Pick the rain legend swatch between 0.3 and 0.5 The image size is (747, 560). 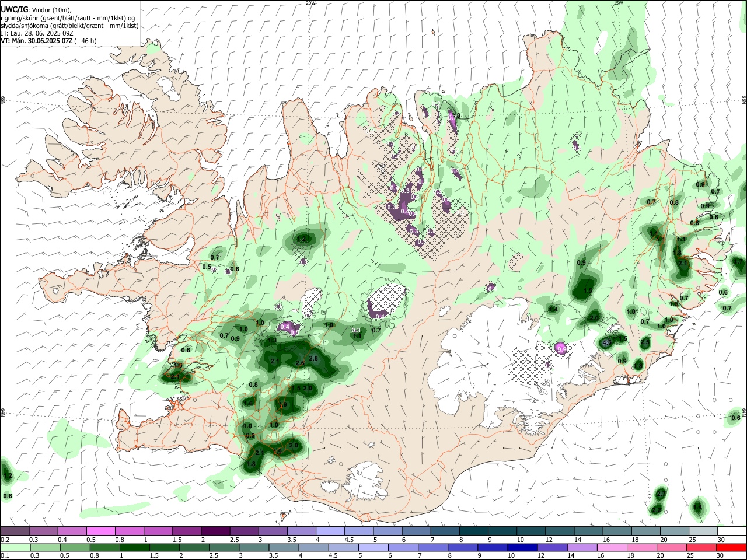tap(45, 547)
